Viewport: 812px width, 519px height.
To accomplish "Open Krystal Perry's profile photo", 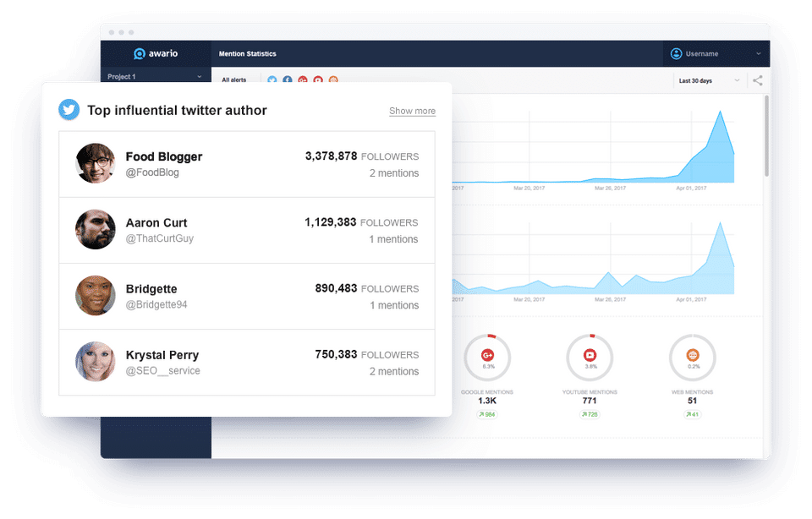I will click(x=96, y=362).
